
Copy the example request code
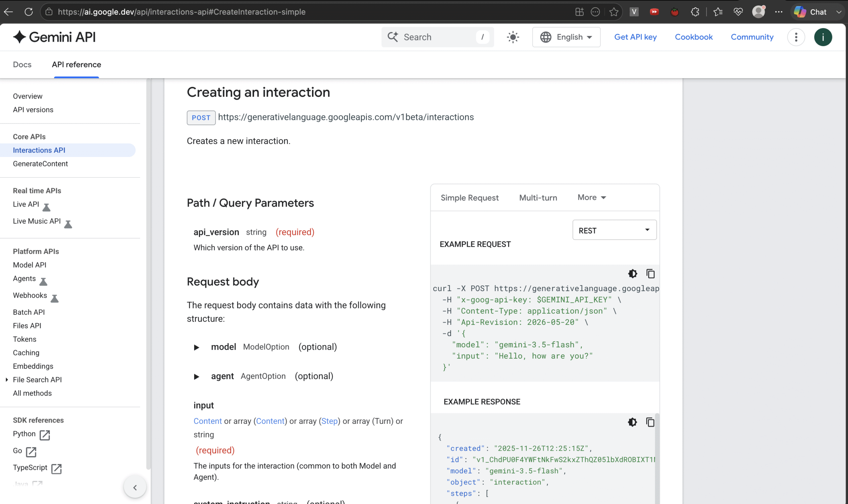pos(650,274)
